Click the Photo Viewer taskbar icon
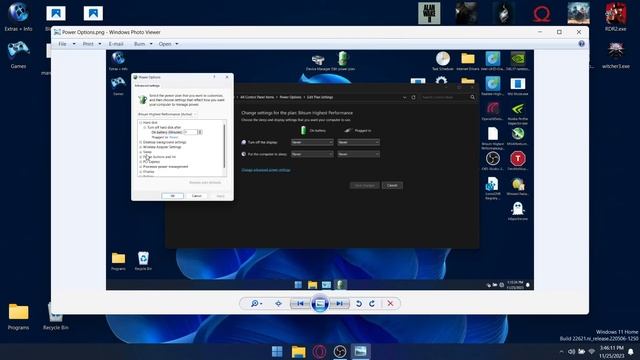640x360 pixels. pyautogui.click(x=360, y=351)
